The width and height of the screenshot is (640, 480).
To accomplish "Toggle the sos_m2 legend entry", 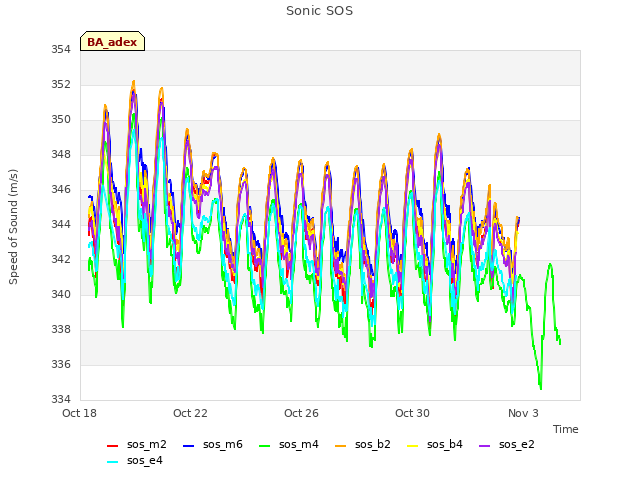I will 137,444.
